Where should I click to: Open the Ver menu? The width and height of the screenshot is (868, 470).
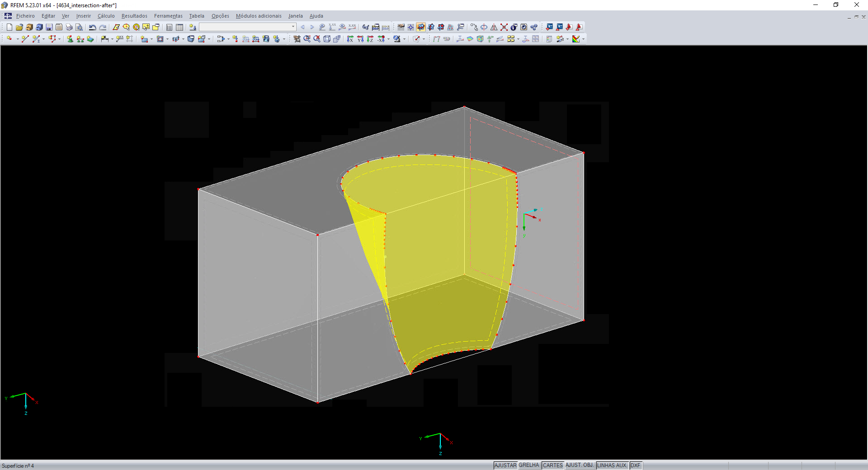tap(66, 16)
